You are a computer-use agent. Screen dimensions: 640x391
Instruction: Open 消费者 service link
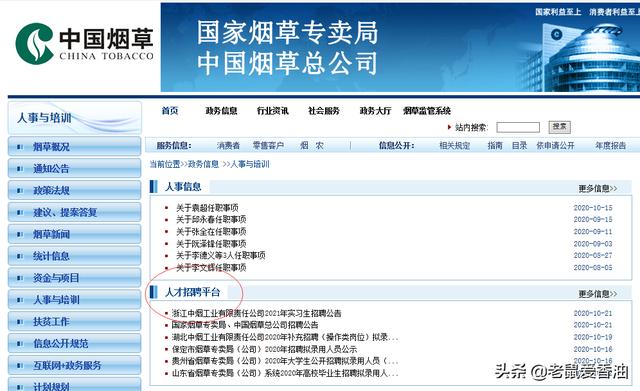point(228,145)
